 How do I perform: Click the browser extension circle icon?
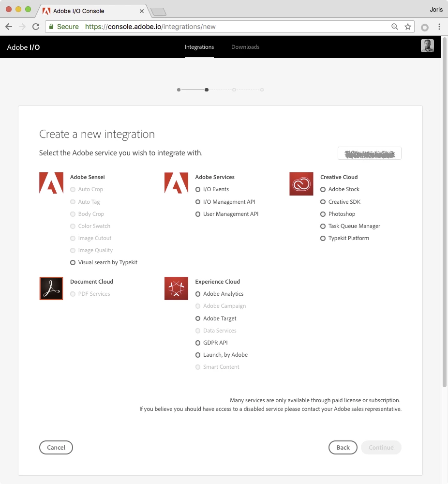point(425,27)
